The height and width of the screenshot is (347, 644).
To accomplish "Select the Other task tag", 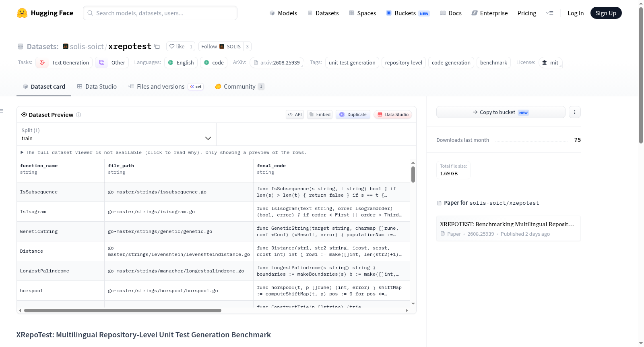I will pyautogui.click(x=112, y=62).
